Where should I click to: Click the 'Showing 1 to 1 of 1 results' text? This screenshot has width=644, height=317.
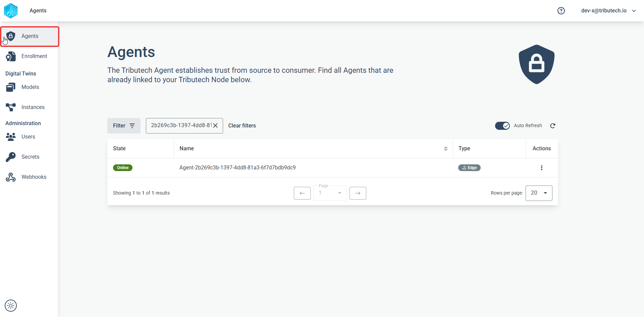(141, 193)
